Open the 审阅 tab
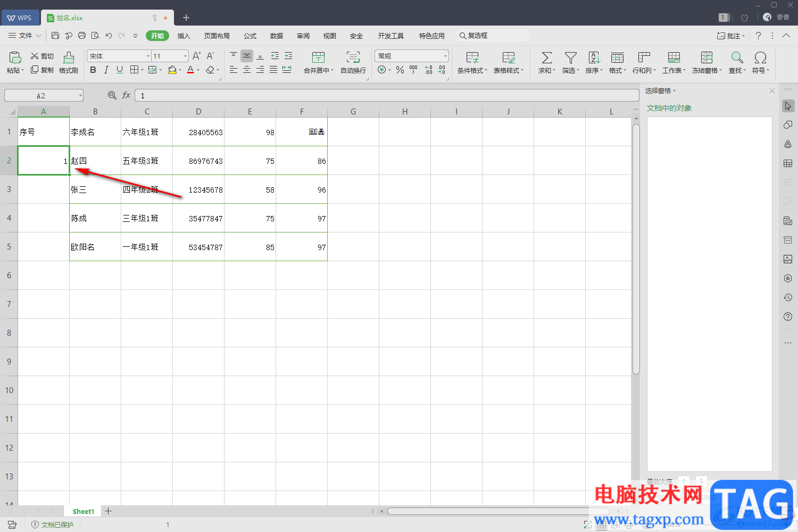 (x=303, y=36)
